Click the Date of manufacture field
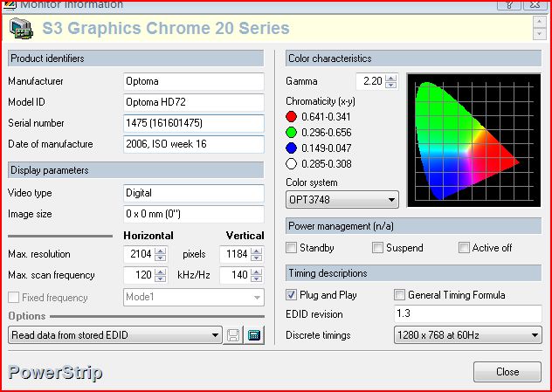Screen dimensions: 552x392 (x=194, y=144)
